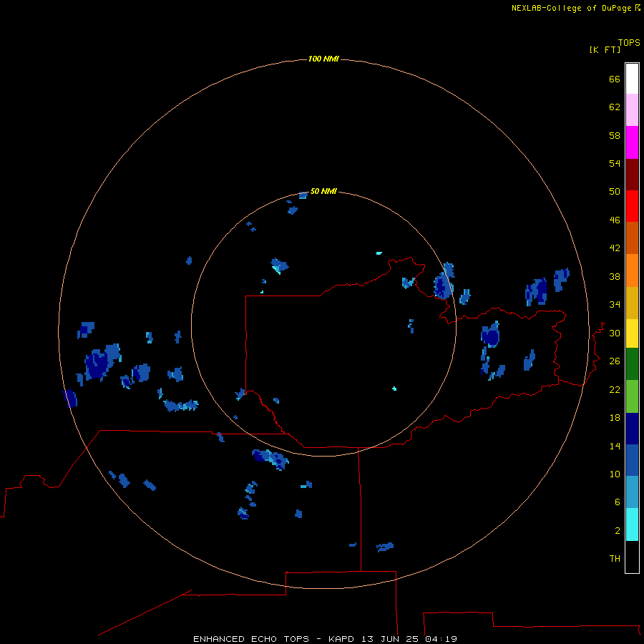
Task: Click the 2 value on the legend
Action: click(x=618, y=531)
